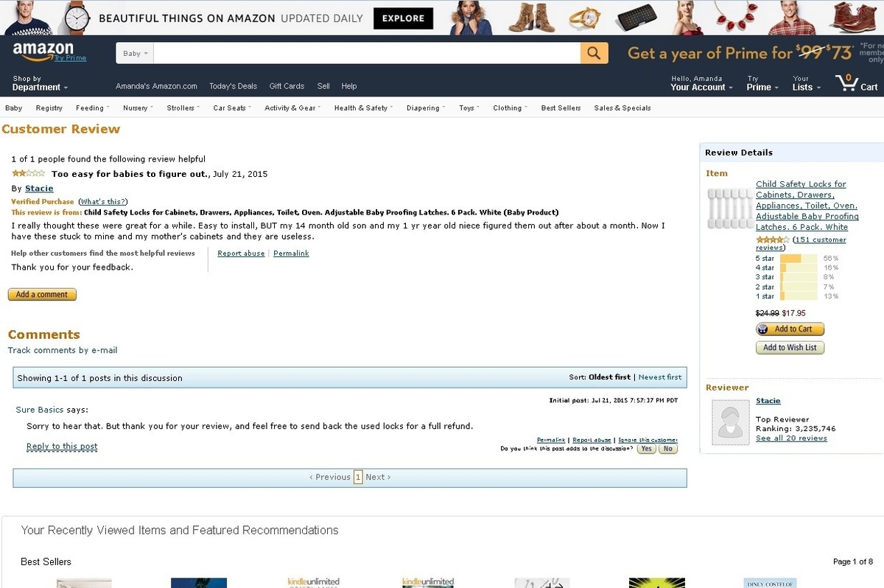Vote No on the comment
884x588 pixels.
pyautogui.click(x=667, y=449)
